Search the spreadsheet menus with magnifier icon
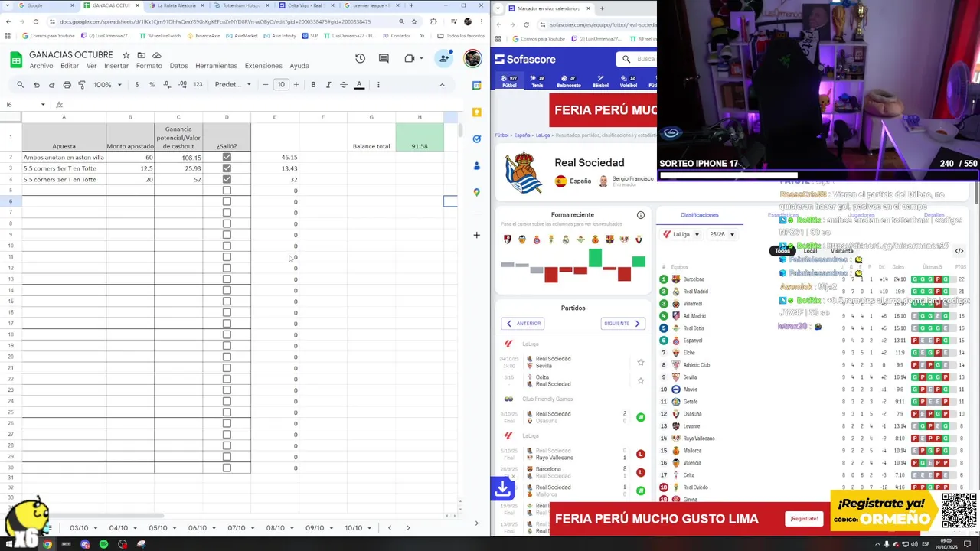The height and width of the screenshot is (551, 980). [x=20, y=85]
